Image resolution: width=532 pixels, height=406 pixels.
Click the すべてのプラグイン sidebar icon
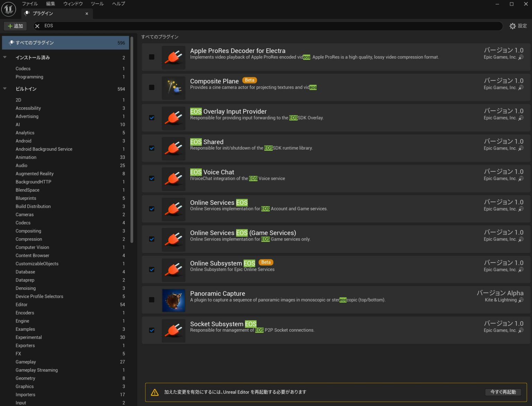tap(11, 43)
